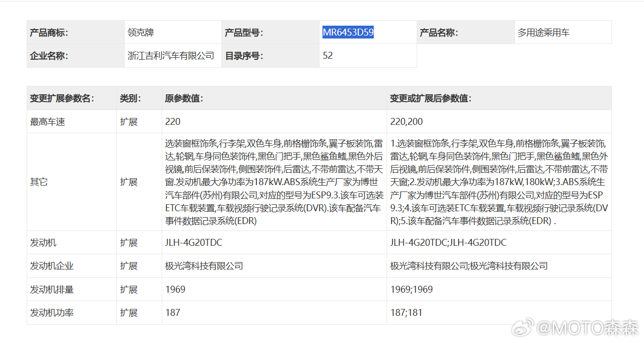Click the 产品商标 label cell

tap(75, 33)
